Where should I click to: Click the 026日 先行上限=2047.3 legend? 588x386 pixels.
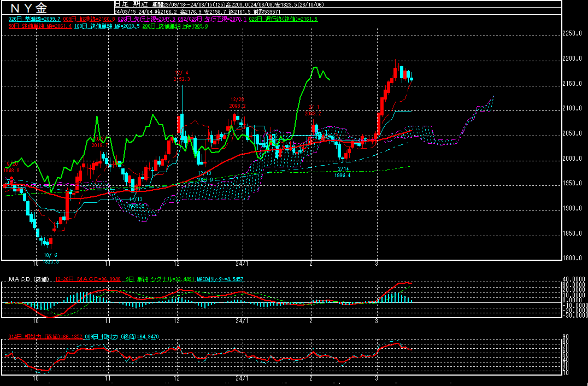tap(146, 19)
